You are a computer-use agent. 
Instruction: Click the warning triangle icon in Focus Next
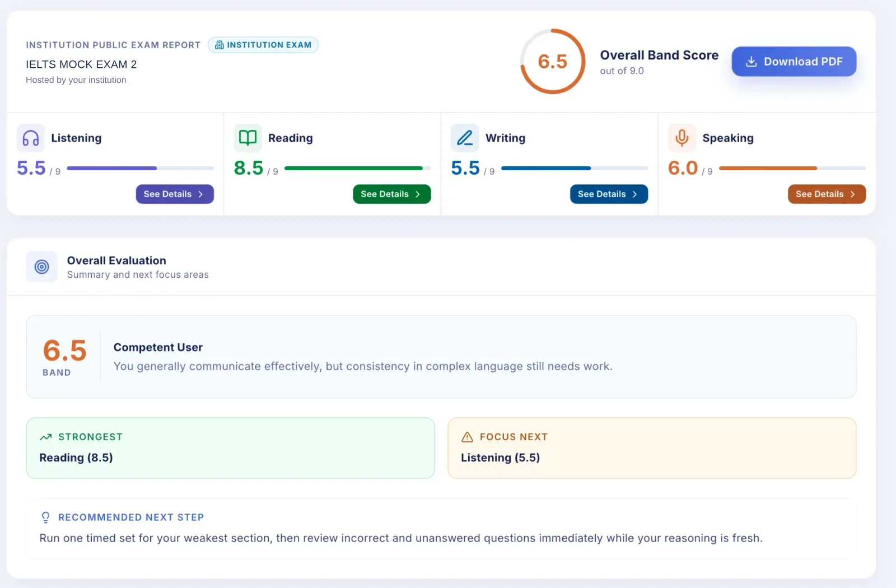[x=467, y=437]
